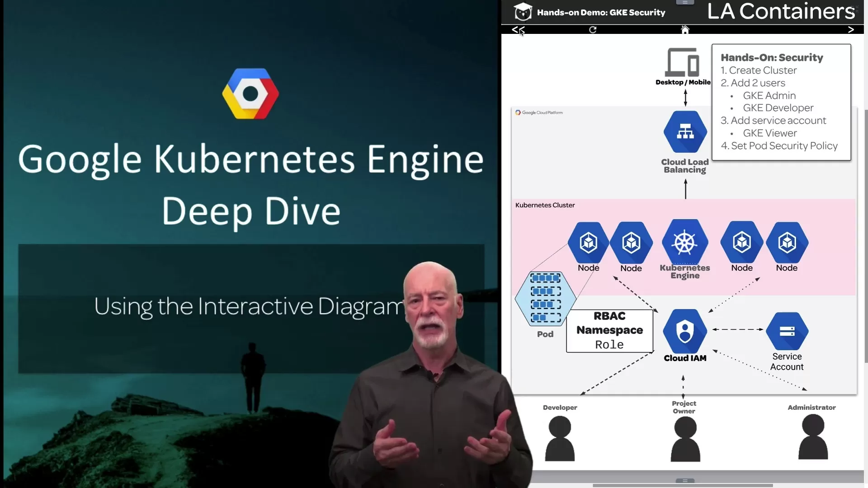This screenshot has height=488, width=868.
Task: Click the back navigation chevron
Action: pyautogui.click(x=517, y=29)
